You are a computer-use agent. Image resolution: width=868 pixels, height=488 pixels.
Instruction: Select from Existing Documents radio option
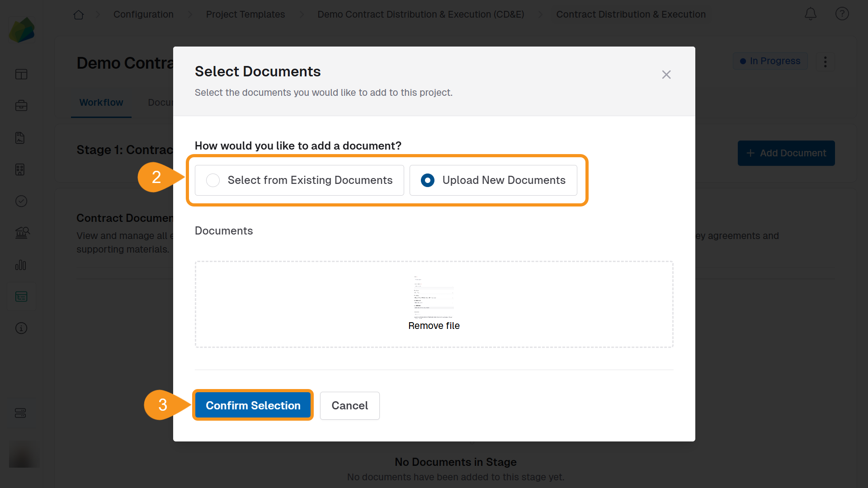tap(213, 180)
